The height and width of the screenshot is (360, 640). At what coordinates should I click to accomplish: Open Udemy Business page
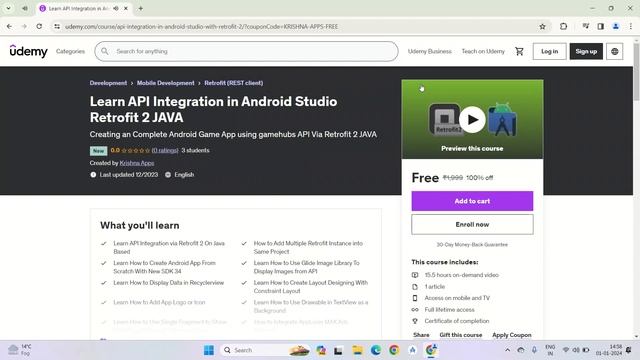pyautogui.click(x=430, y=51)
